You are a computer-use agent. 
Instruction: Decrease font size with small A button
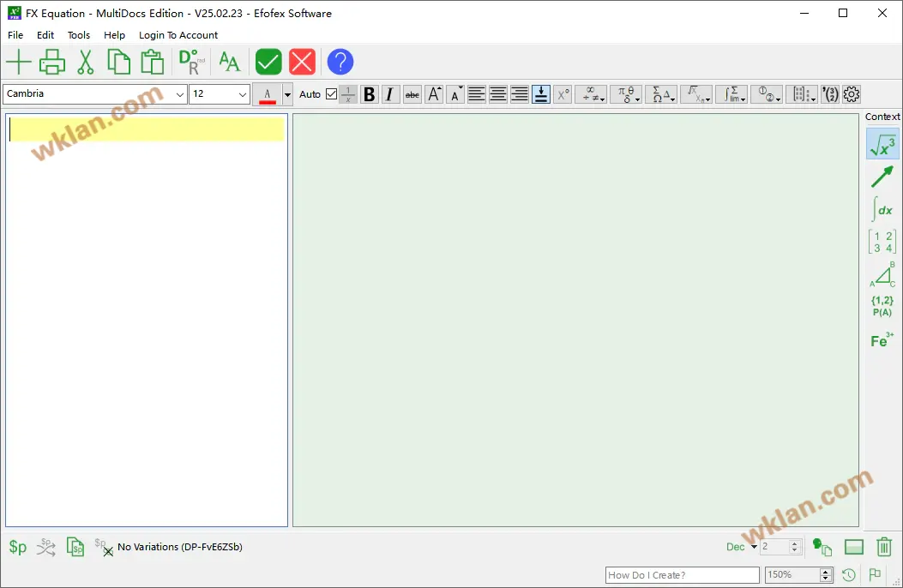(x=455, y=94)
